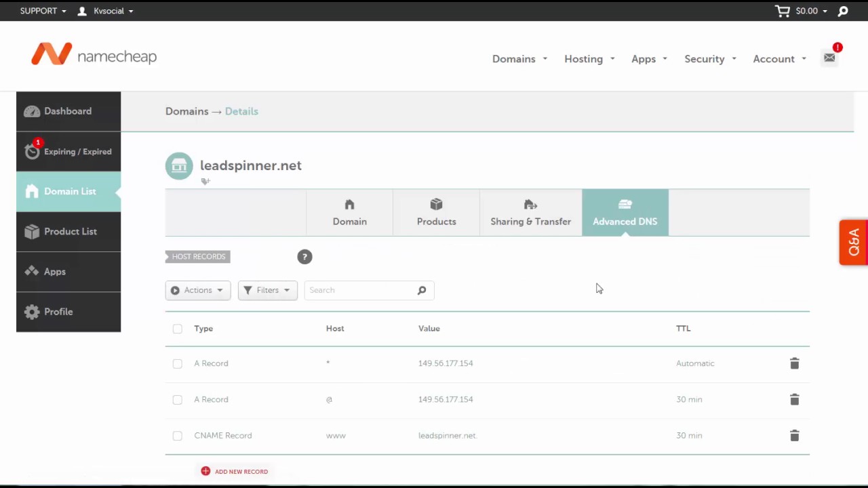
Task: Click the 30 min TTL of www record
Action: tap(689, 435)
